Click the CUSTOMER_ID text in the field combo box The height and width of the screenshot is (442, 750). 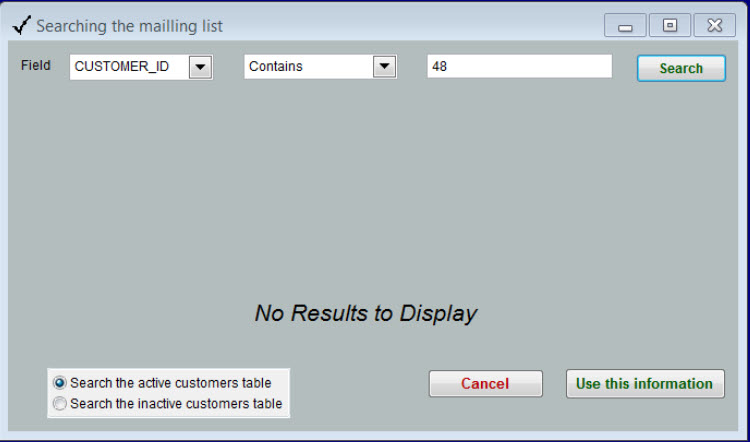[122, 66]
